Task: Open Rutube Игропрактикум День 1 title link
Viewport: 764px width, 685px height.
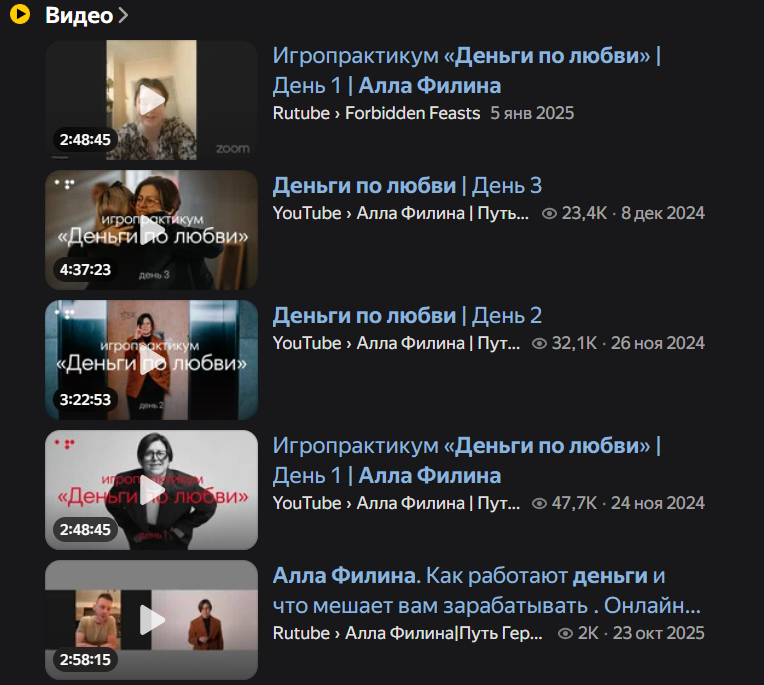Action: 467,71
